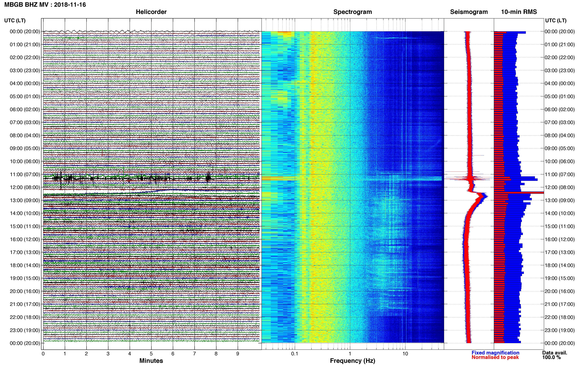This screenshot has width=588, height=368.
Task: Click left time label '15:00 (11:00)'
Action: coord(25,226)
